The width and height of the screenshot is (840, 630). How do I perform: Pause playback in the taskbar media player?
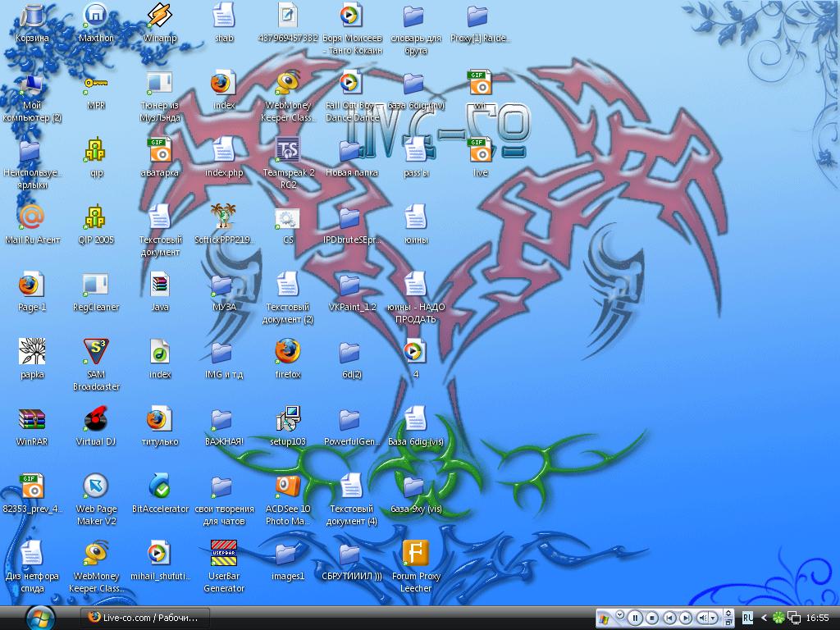[635, 617]
